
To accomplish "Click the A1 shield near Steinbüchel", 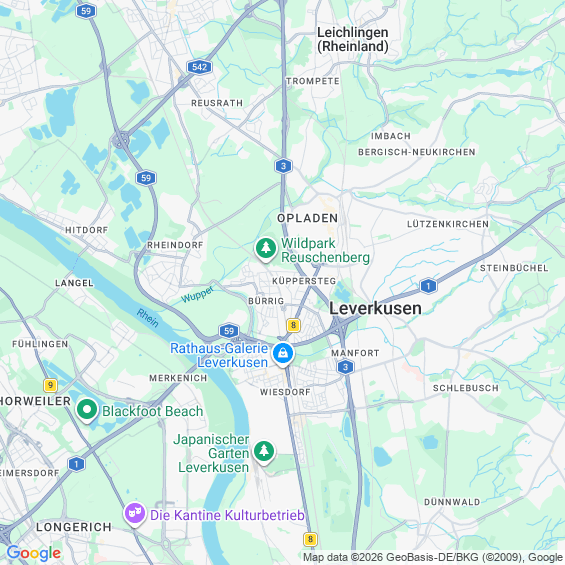I will point(428,286).
